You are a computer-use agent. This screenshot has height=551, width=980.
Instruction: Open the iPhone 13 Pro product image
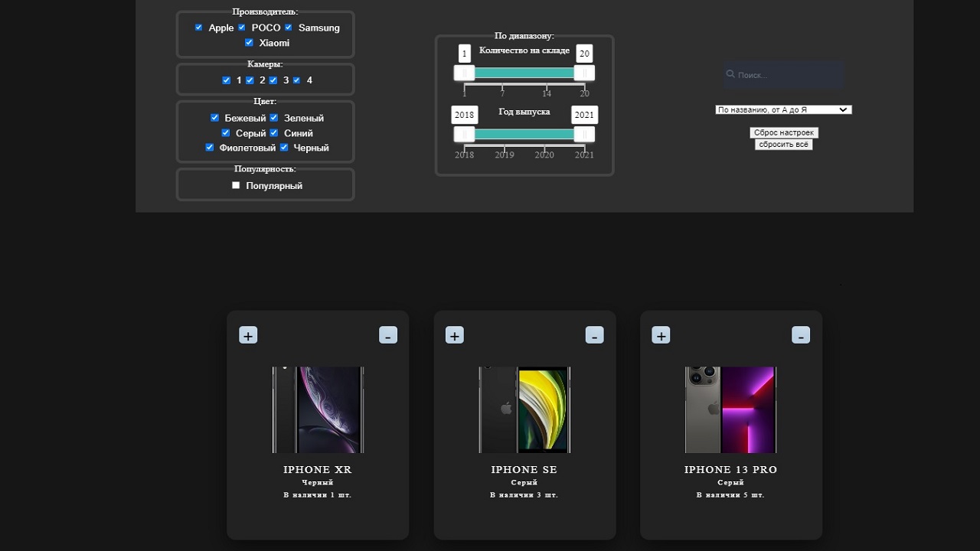731,409
